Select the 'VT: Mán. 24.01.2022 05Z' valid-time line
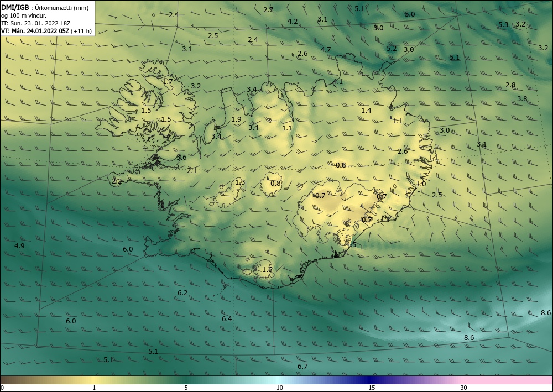Screen dimensions: 553x392 pos(35,31)
